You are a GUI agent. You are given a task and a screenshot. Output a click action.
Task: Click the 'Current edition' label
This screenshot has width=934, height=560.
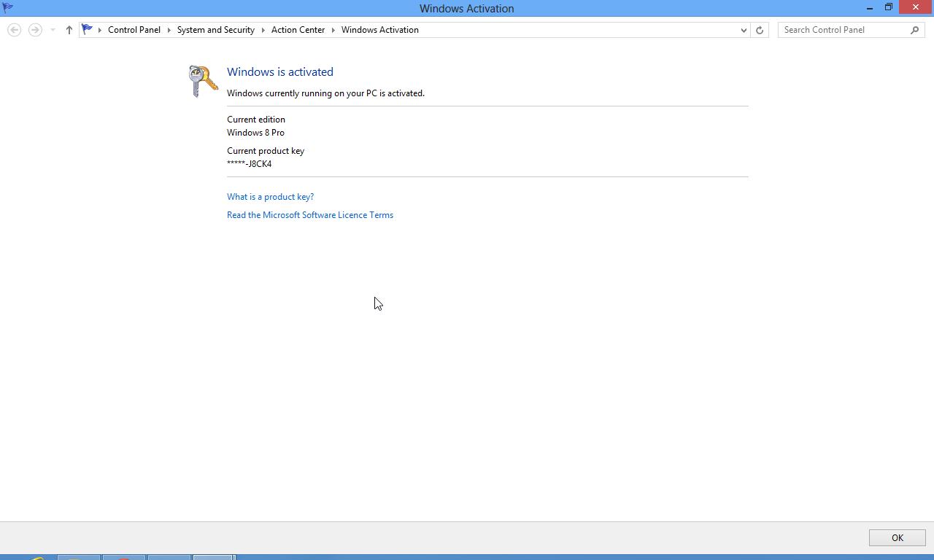(256, 120)
